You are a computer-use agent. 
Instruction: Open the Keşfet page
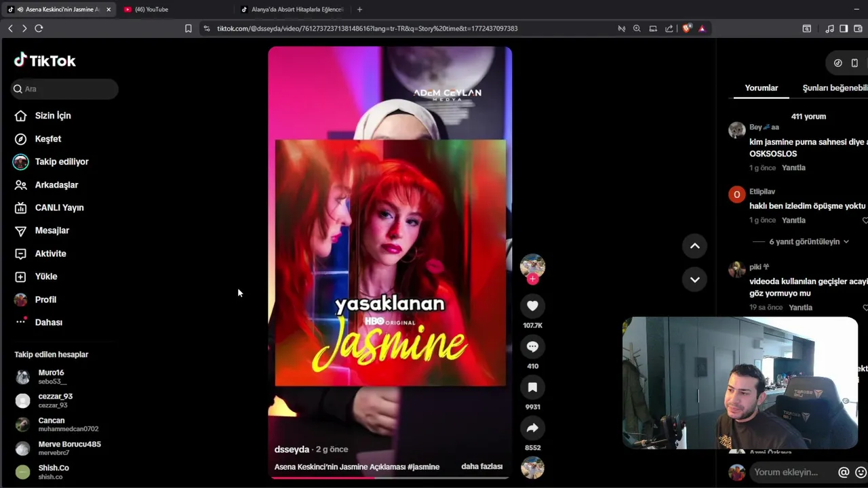tap(38, 139)
